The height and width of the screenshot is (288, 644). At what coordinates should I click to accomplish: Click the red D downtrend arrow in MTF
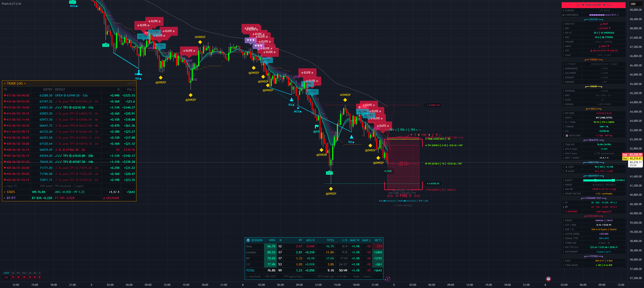pos(40,277)
